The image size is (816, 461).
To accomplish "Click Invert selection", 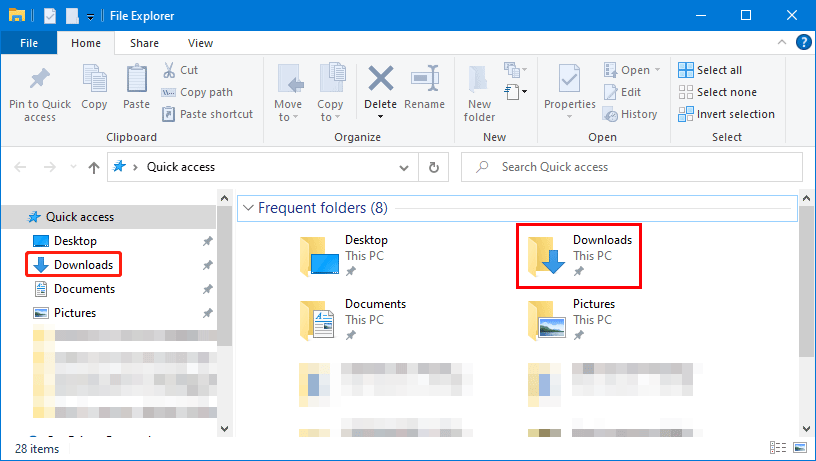I will (x=726, y=114).
